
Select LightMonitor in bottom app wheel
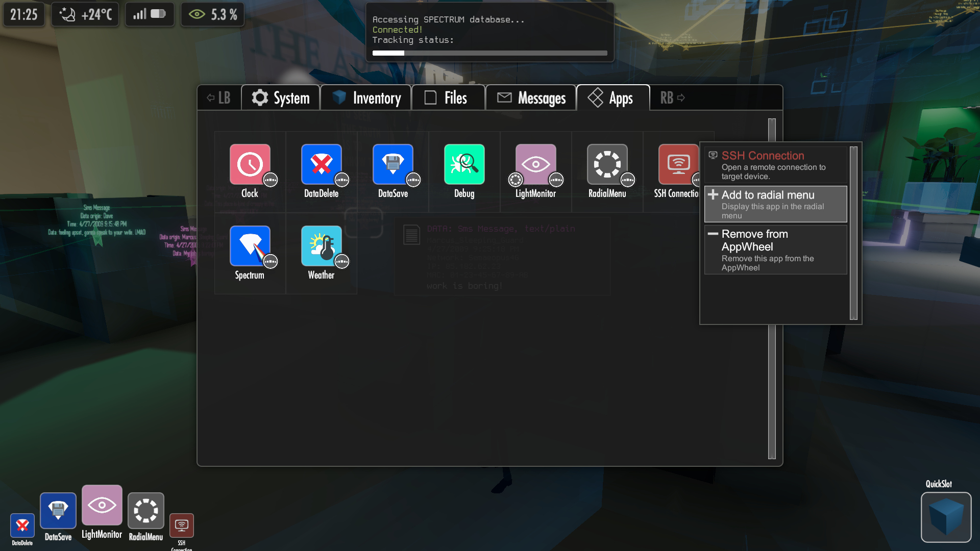coord(102,506)
